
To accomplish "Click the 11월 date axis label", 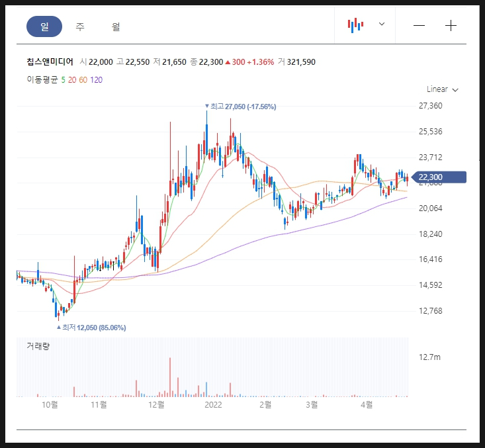I will click(x=99, y=404).
